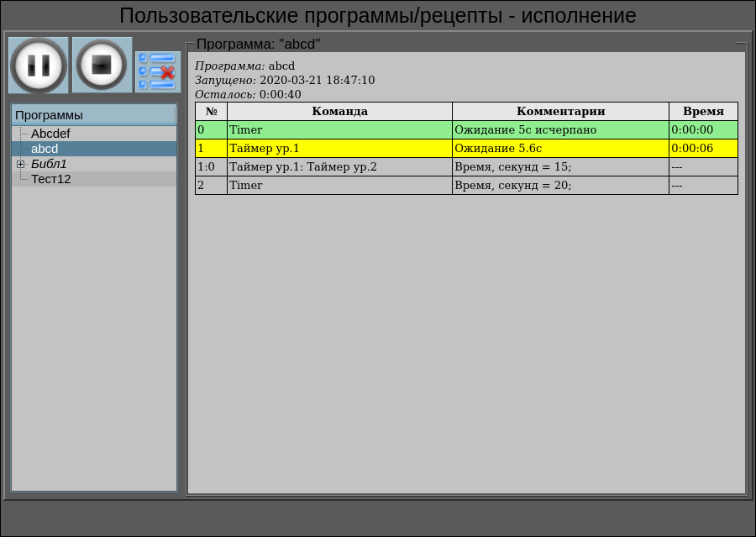Select the Abcdef program in tree
This screenshot has height=537, width=756.
[50, 134]
